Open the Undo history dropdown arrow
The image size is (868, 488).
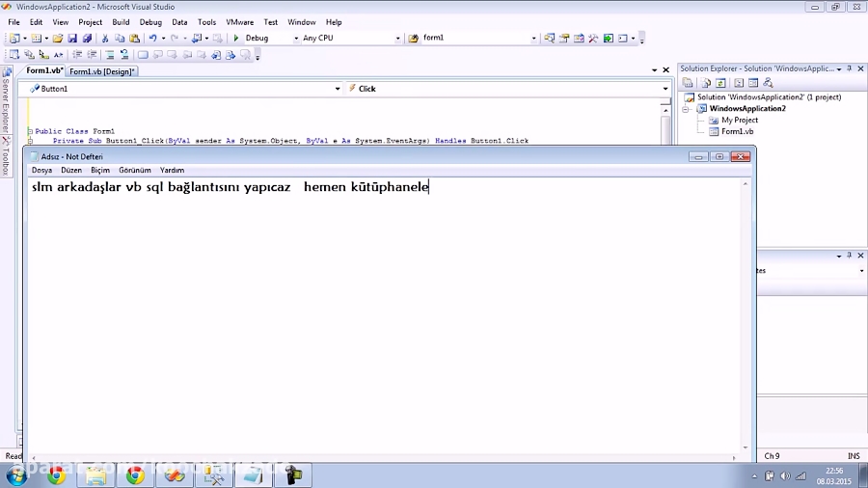(163, 39)
